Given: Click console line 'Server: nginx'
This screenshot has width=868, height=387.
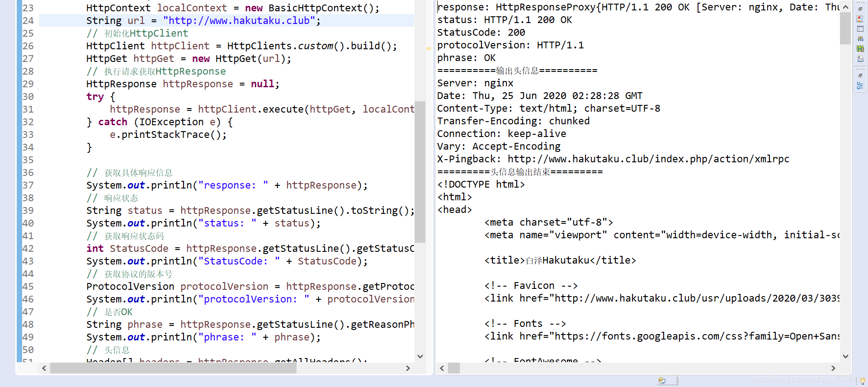Looking at the screenshot, I should point(475,83).
